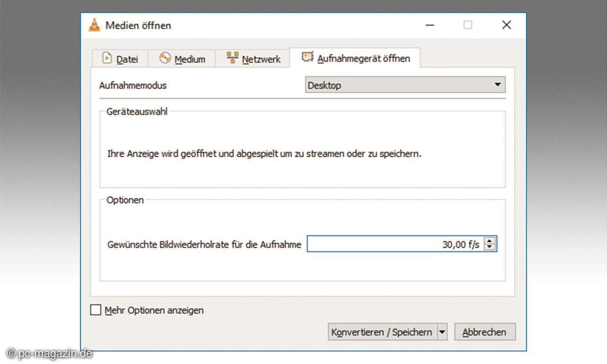607x364 pixels.
Task: Click the capture device icon on the active tab
Action: [x=308, y=58]
